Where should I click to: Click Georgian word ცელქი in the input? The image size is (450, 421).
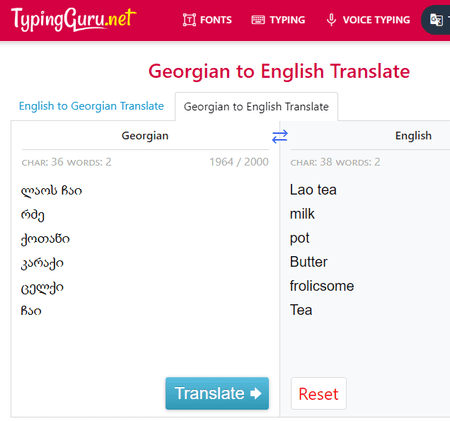[42, 287]
